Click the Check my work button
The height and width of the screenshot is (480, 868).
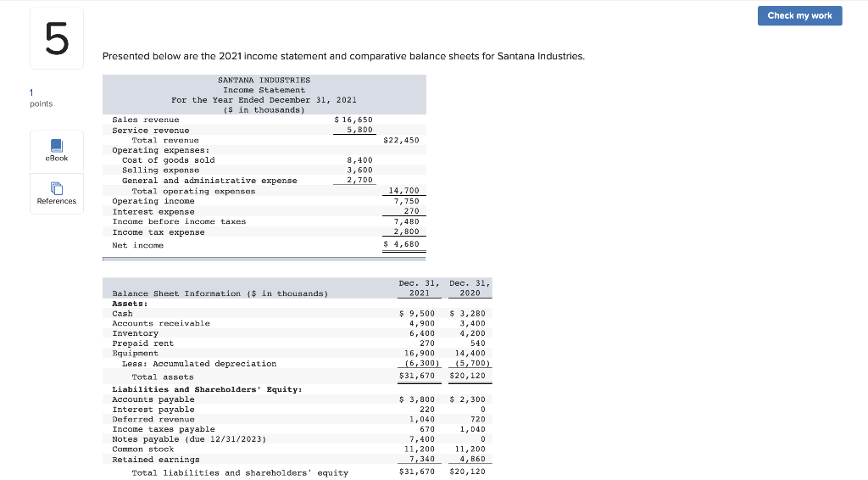[x=799, y=15]
